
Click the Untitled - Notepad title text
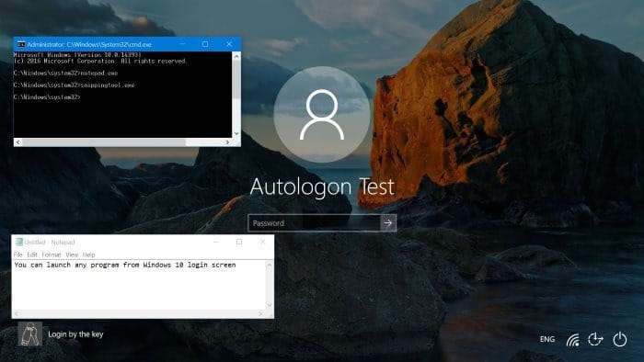pyautogui.click(x=50, y=243)
